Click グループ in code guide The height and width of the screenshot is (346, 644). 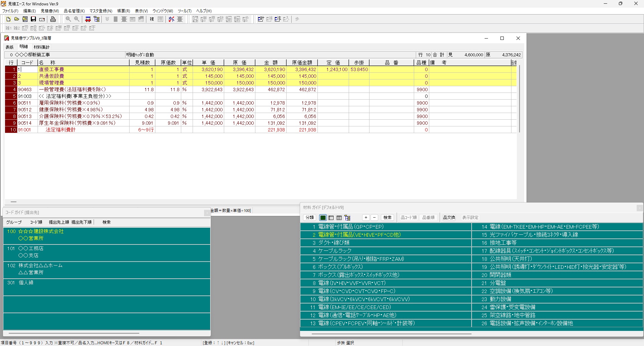(x=14, y=222)
